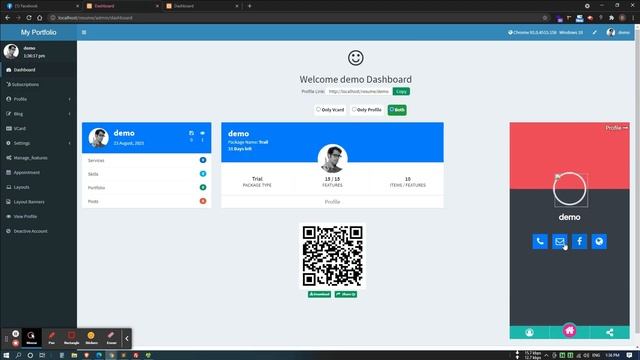Share the QR code
Viewport: 640px width, 360px height.
pos(346,294)
